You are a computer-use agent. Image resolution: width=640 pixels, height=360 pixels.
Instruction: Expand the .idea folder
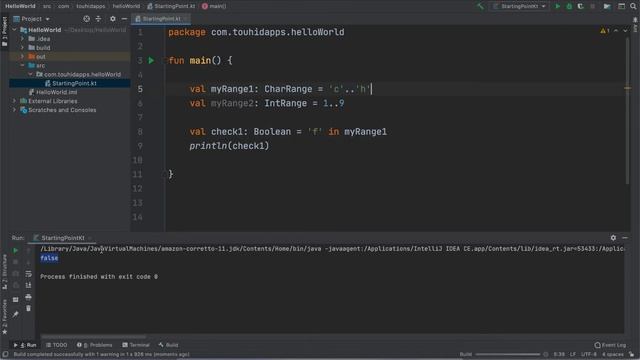point(23,39)
